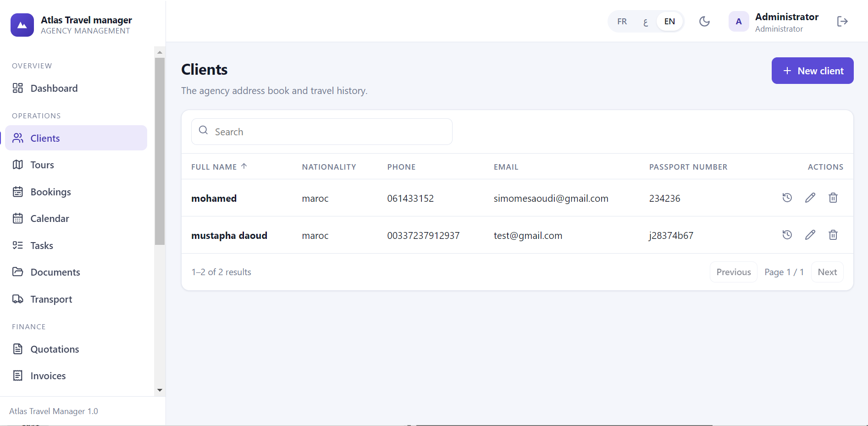Screen dimensions: 868x426
Task: Open the Calendar page
Action: (x=76, y=218)
